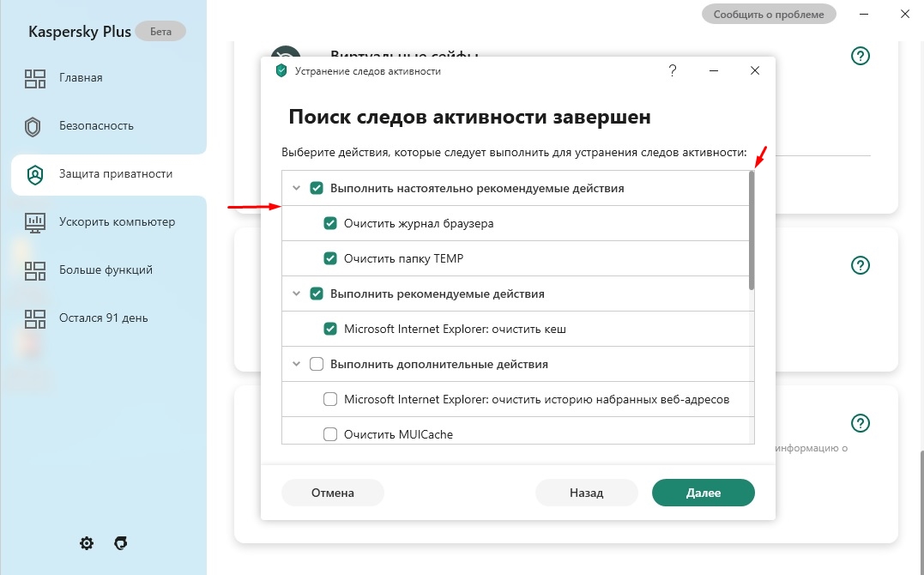
Task: Click Далее to proceed
Action: 703,493
